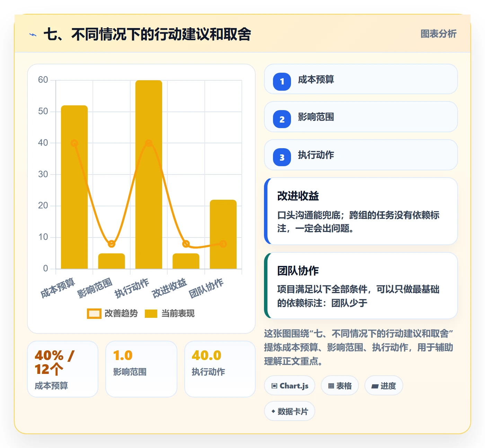Click the trend line point above 成本预算
The width and height of the screenshot is (485, 448).
pyautogui.click(x=74, y=143)
